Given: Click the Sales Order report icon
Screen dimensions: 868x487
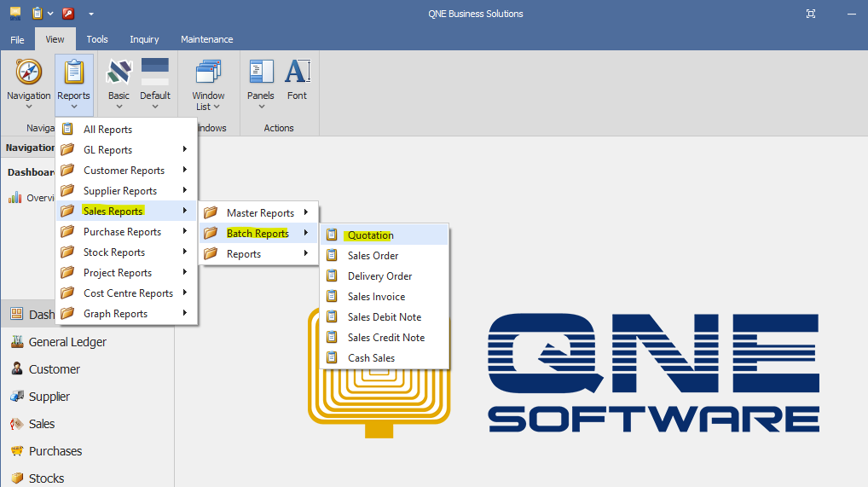Looking at the screenshot, I should coord(332,255).
